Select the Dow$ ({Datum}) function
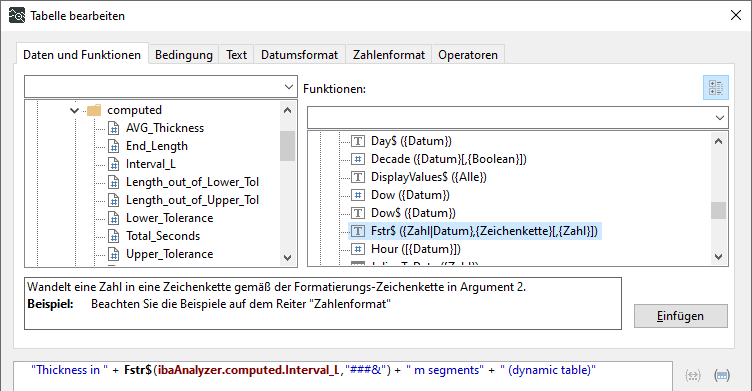 [x=413, y=213]
